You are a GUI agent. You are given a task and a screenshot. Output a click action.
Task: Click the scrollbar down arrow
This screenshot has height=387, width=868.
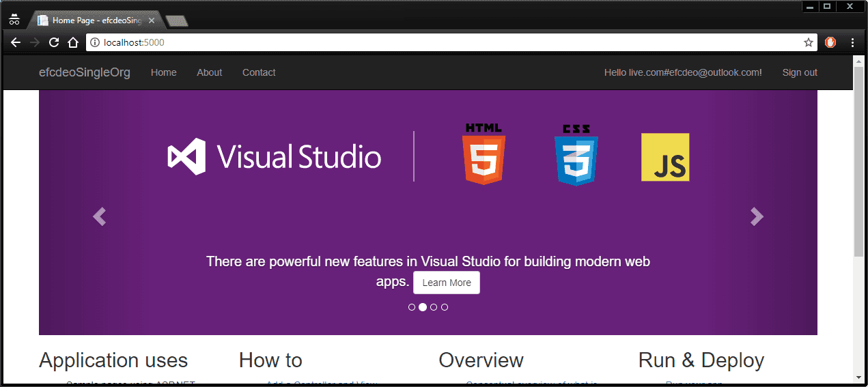(858, 377)
